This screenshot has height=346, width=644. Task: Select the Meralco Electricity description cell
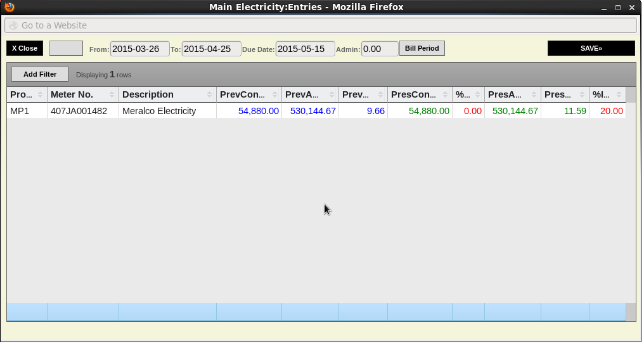[x=159, y=111]
